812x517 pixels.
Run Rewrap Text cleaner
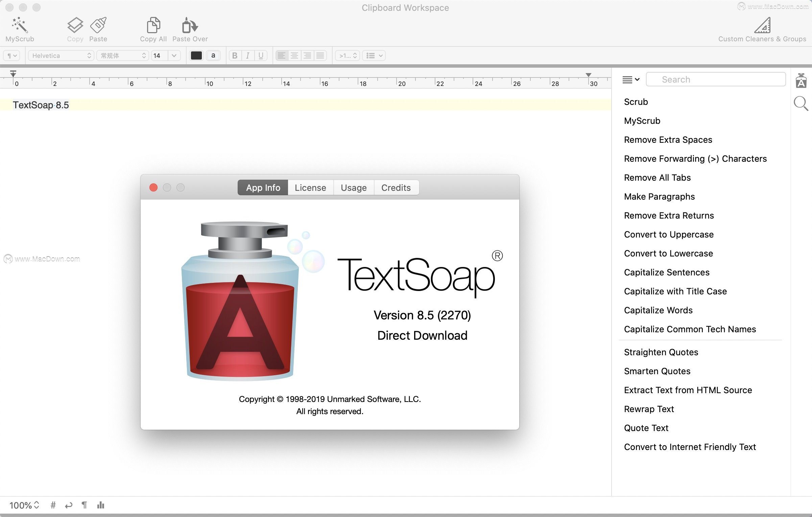[649, 409]
